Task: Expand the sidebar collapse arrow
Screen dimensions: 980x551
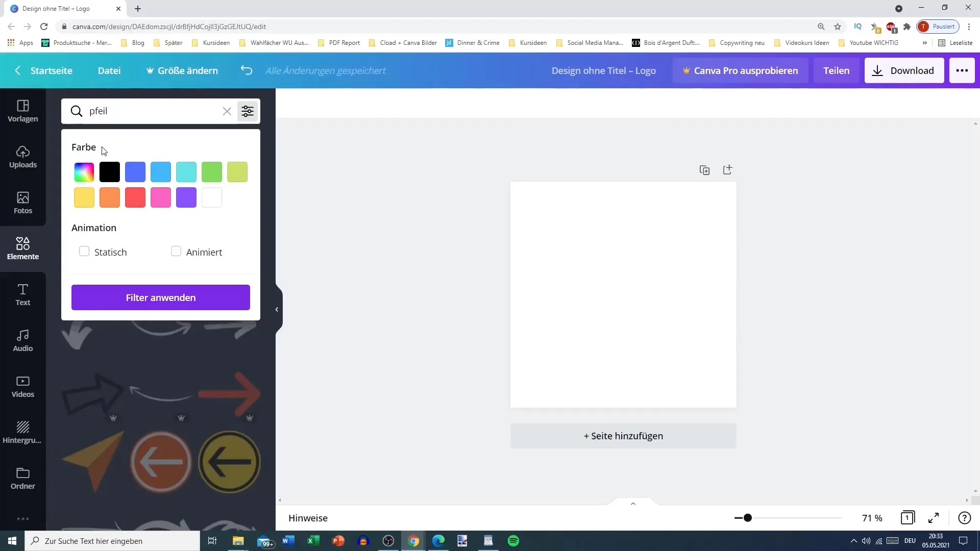Action: (x=277, y=309)
